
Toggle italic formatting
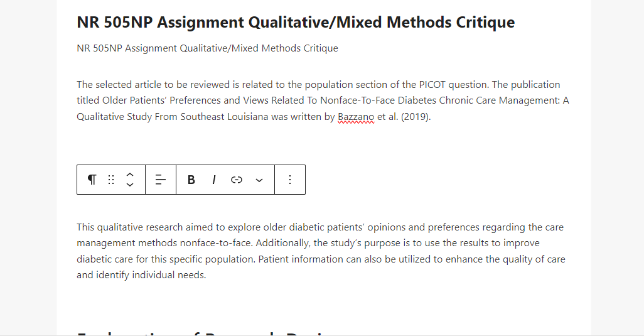(213, 180)
